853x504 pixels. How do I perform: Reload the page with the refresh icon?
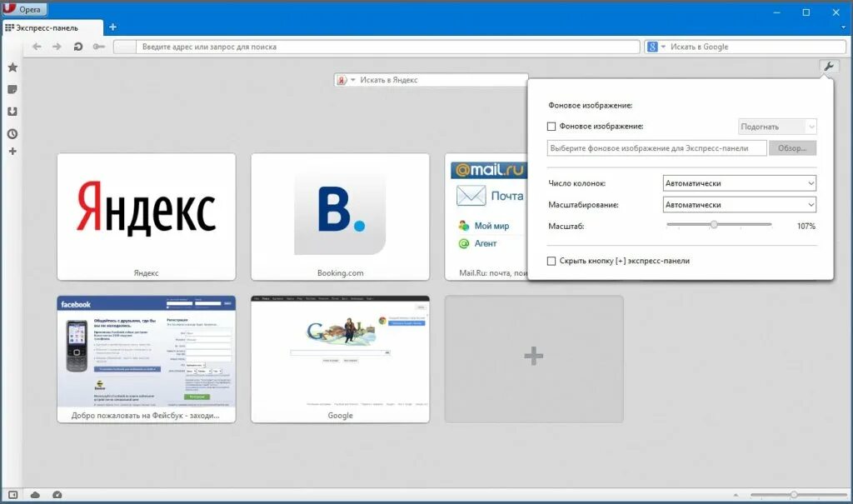pos(77,47)
